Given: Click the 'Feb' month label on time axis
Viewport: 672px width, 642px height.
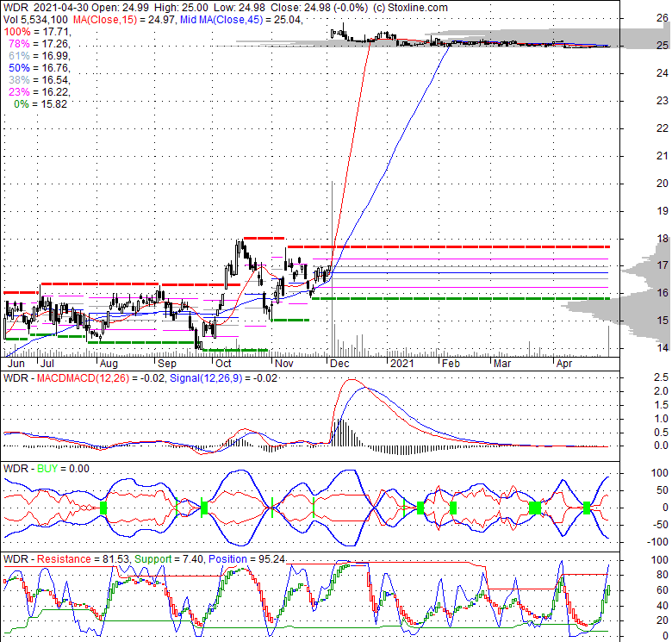Looking at the screenshot, I should point(451,364).
